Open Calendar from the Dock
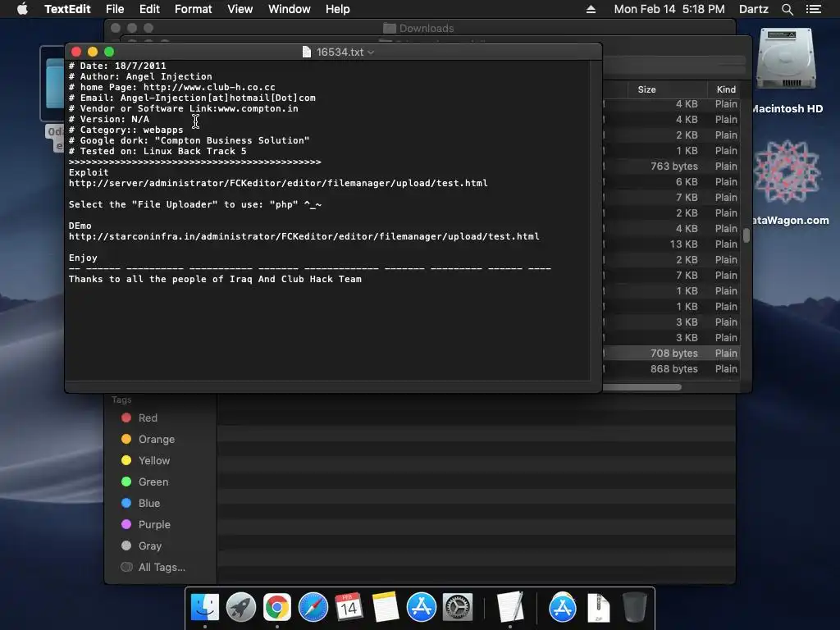Image resolution: width=840 pixels, height=630 pixels. [349, 608]
